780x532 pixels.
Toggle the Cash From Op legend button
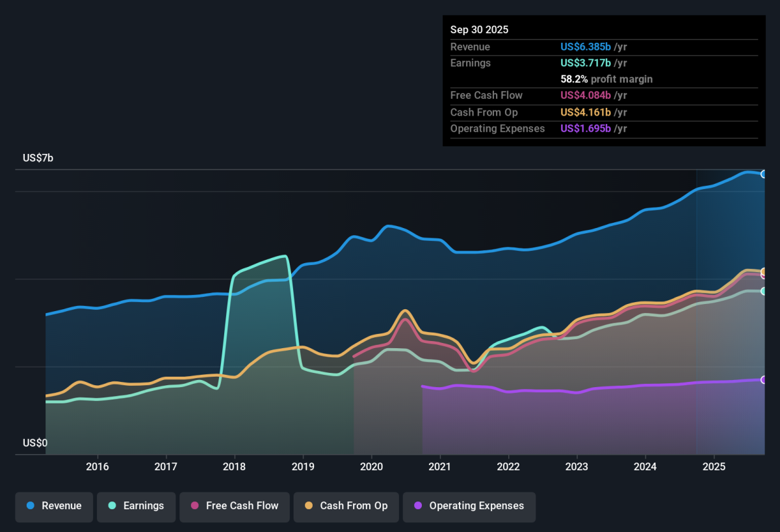coord(346,506)
